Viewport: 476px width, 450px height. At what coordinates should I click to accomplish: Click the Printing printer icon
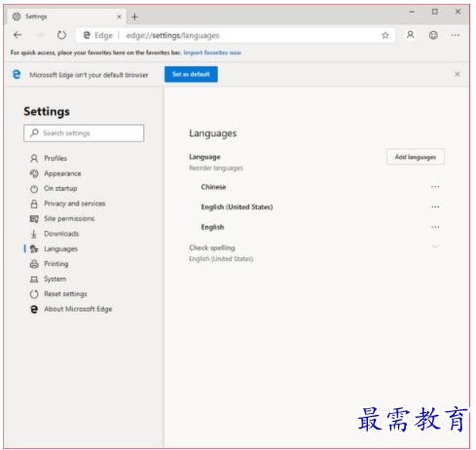34,264
